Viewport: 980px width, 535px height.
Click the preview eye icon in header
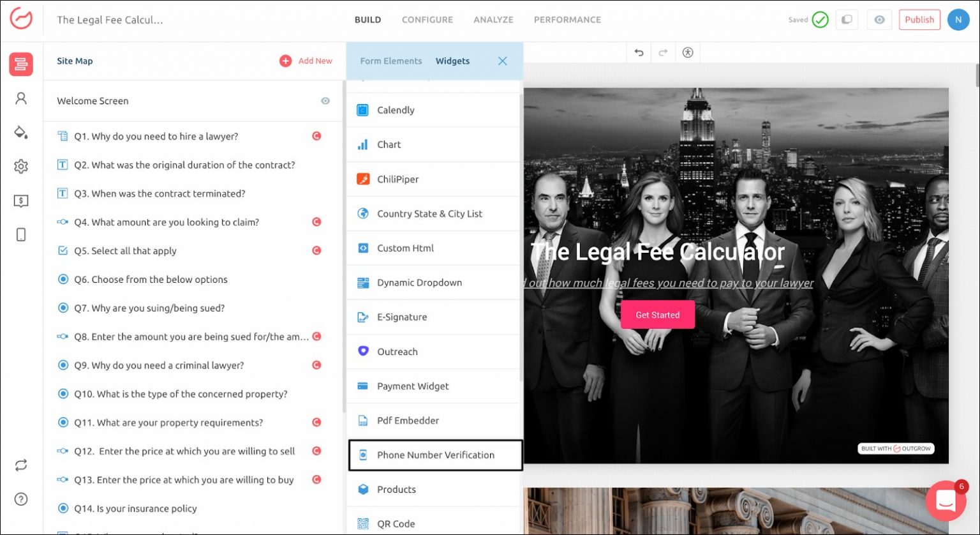pos(879,20)
